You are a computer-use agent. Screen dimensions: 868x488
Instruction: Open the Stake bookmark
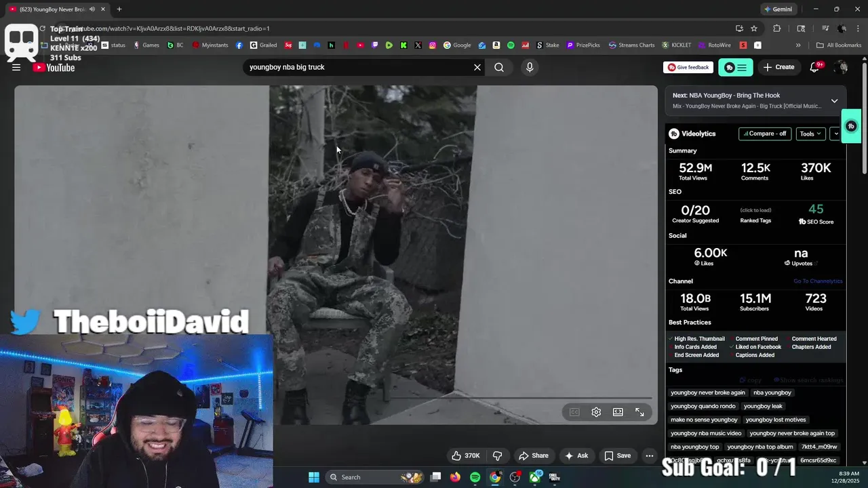click(548, 45)
